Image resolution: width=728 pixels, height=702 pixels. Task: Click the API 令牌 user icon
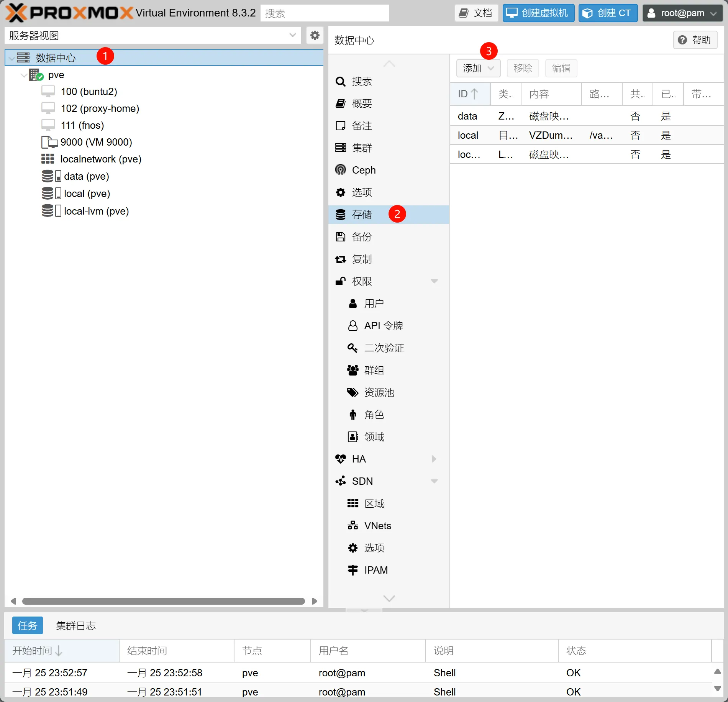(353, 326)
